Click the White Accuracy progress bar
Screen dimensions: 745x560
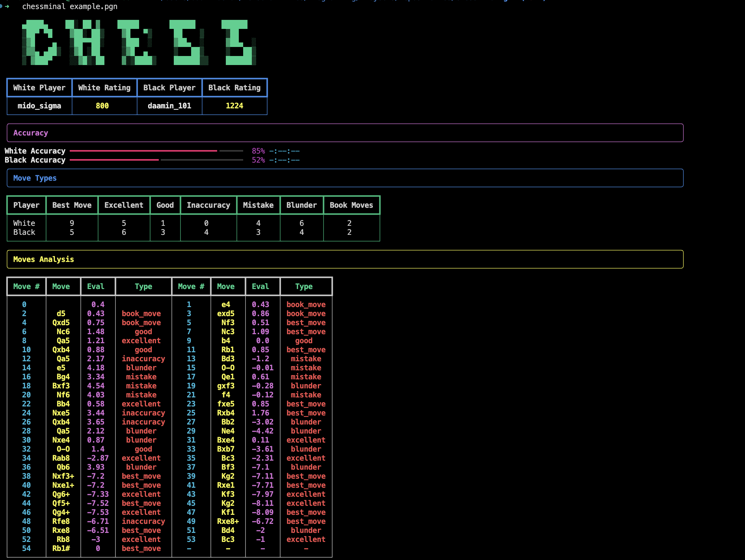point(156,151)
